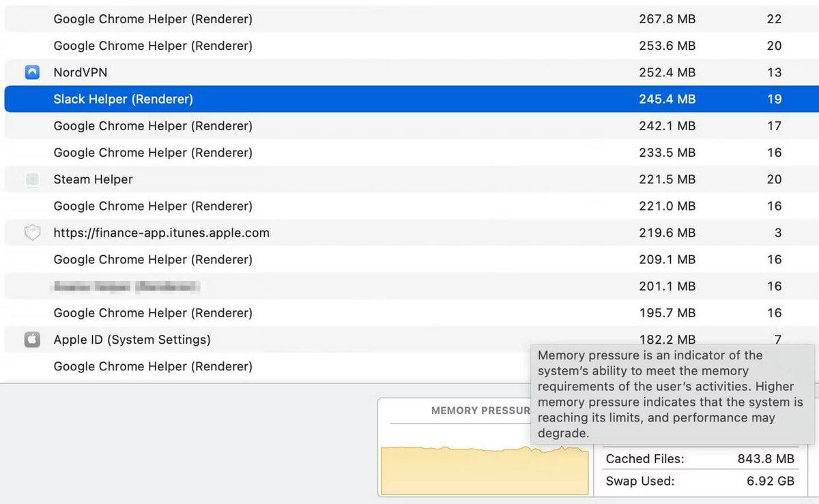Click the NordVPN app icon
This screenshot has width=819, height=504.
(32, 72)
